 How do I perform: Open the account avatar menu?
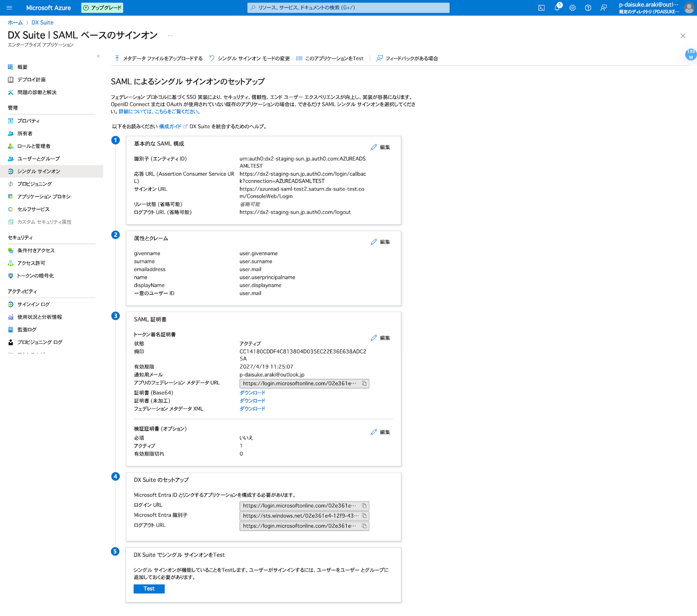click(x=689, y=8)
